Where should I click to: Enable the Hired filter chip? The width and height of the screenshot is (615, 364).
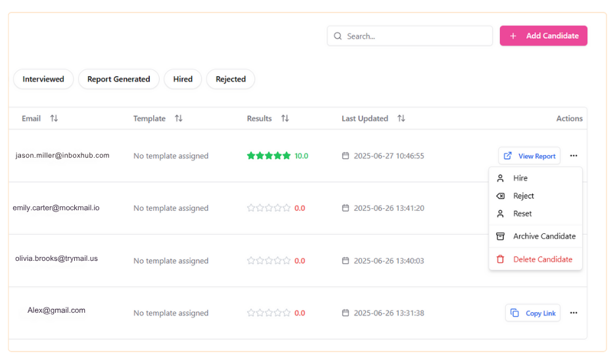tap(183, 79)
